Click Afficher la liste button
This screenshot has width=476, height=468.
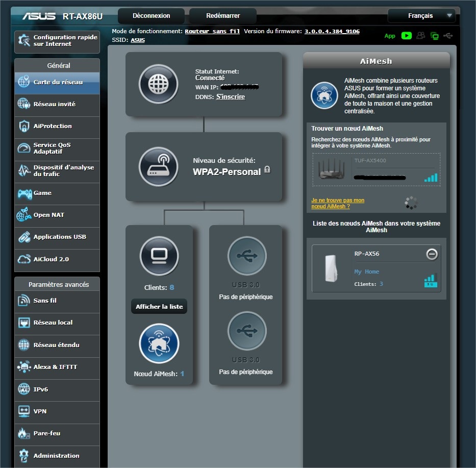click(159, 306)
